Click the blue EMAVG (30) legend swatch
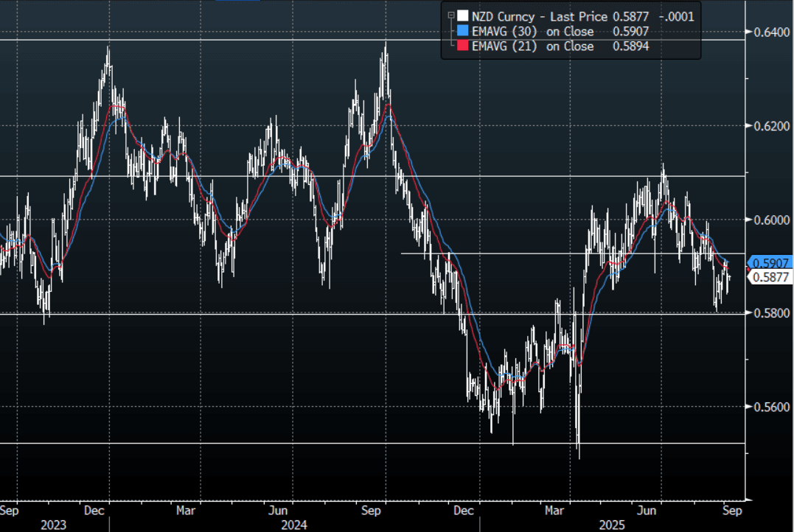 [x=462, y=31]
